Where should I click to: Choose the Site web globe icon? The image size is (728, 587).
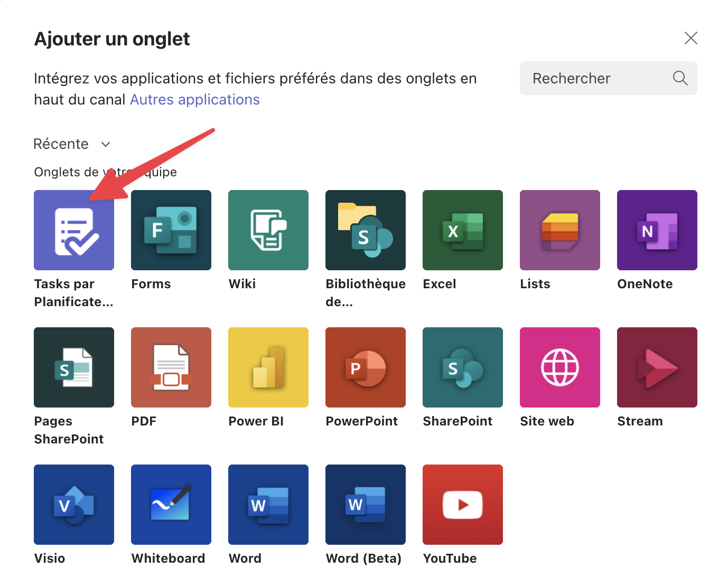pyautogui.click(x=560, y=367)
